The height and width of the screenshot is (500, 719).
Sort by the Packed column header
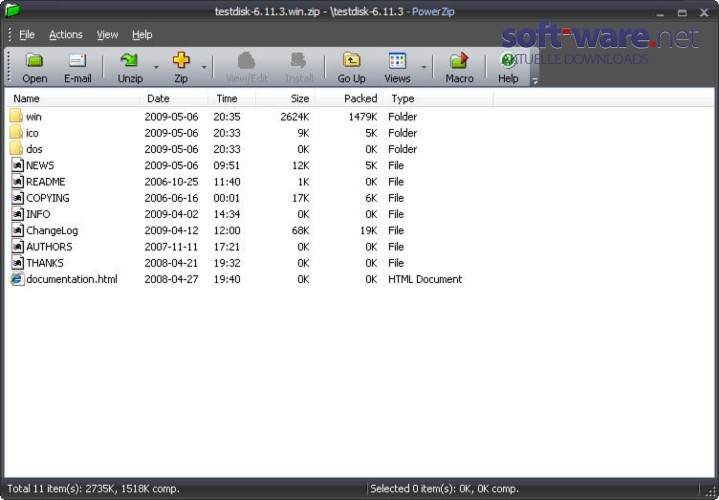click(x=349, y=98)
